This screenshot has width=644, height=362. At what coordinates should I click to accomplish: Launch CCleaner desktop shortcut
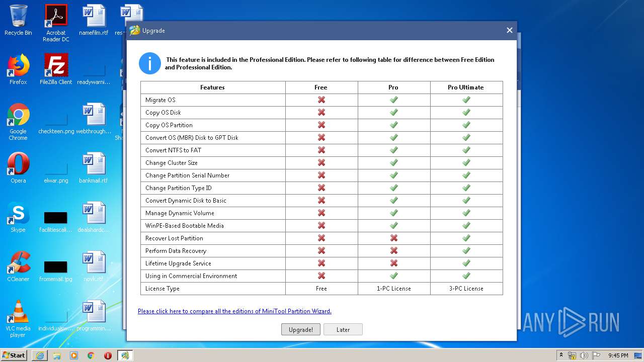tap(18, 266)
